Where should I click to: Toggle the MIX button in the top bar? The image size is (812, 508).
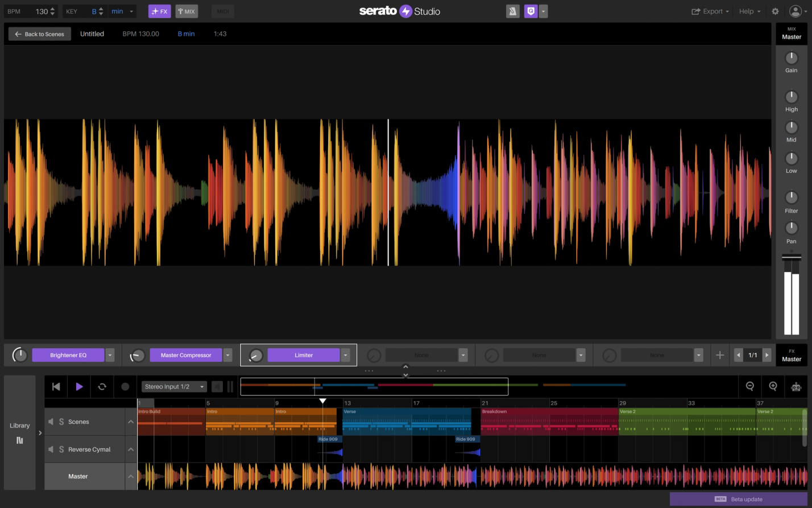[187, 11]
